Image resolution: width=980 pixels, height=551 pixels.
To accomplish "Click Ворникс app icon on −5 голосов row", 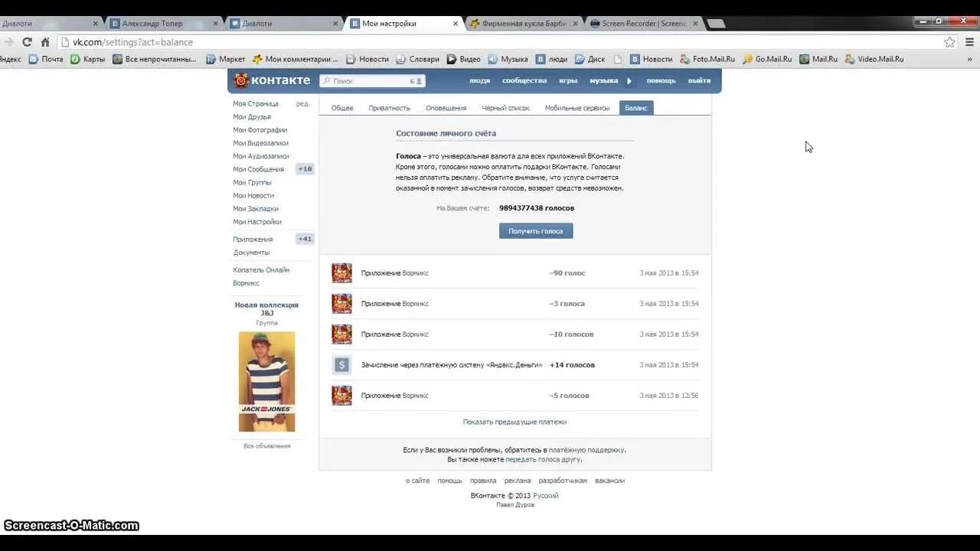I will click(341, 396).
